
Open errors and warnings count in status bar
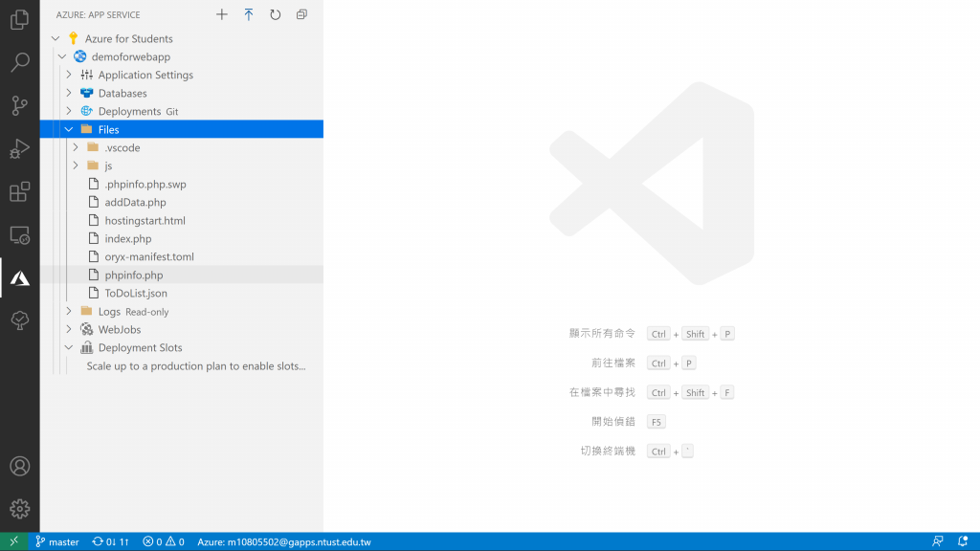pyautogui.click(x=163, y=541)
